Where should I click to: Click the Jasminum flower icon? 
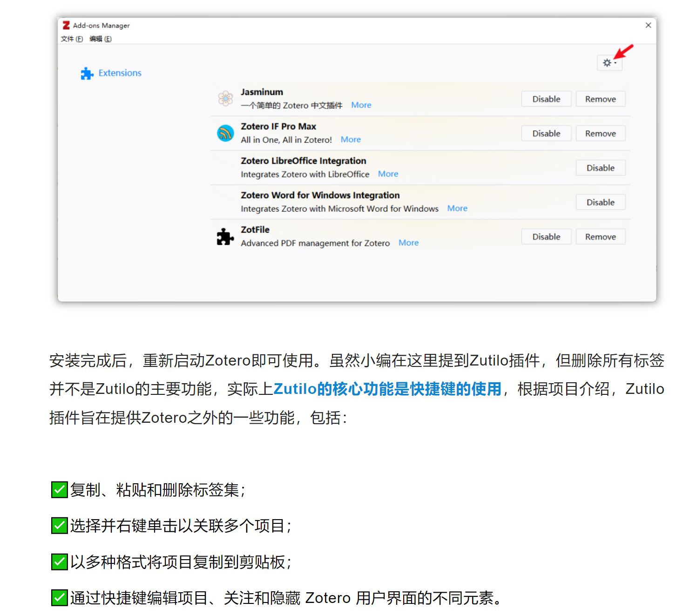(226, 98)
